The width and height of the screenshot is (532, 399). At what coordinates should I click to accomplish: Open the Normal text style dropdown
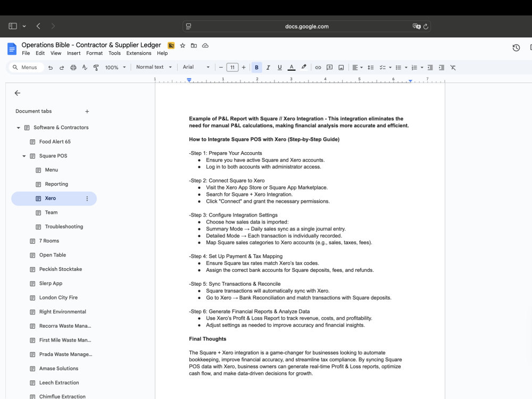click(x=154, y=67)
